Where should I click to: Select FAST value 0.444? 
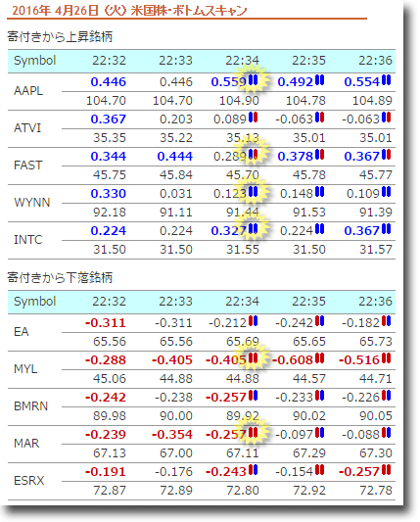pos(174,157)
